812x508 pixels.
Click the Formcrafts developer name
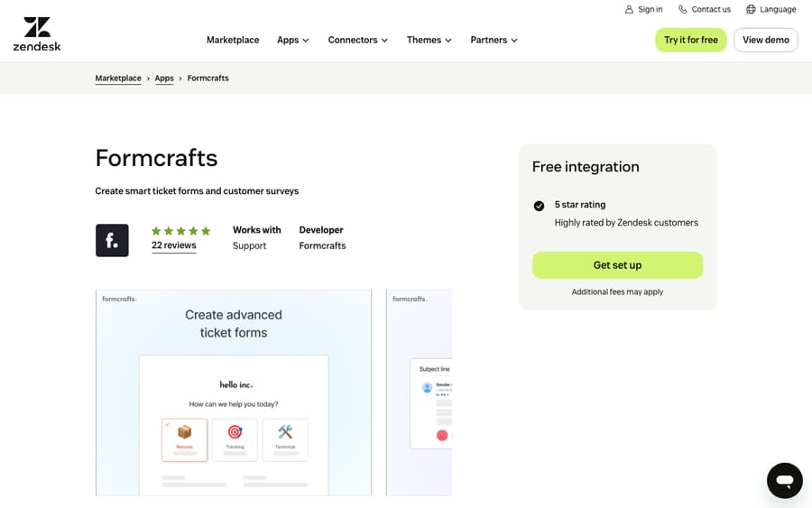click(322, 246)
